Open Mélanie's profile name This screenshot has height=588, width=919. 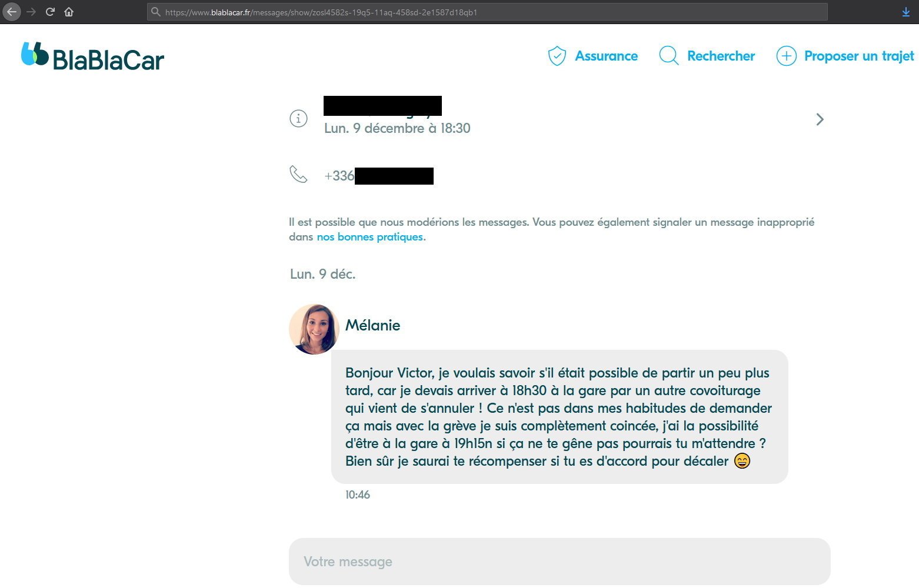(x=372, y=325)
